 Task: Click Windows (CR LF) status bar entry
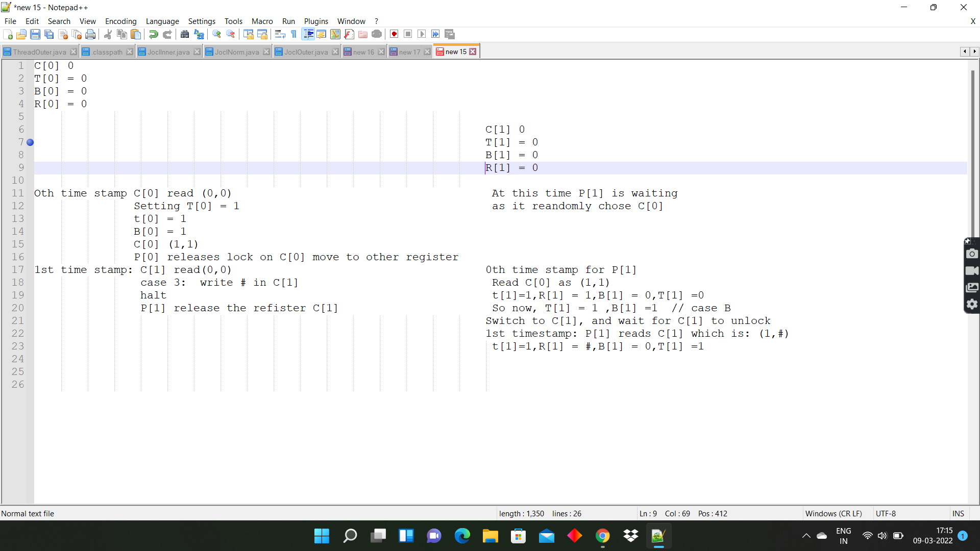(x=833, y=514)
